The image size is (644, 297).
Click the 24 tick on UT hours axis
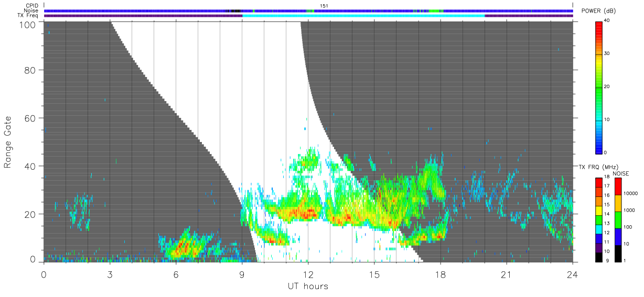573,274
